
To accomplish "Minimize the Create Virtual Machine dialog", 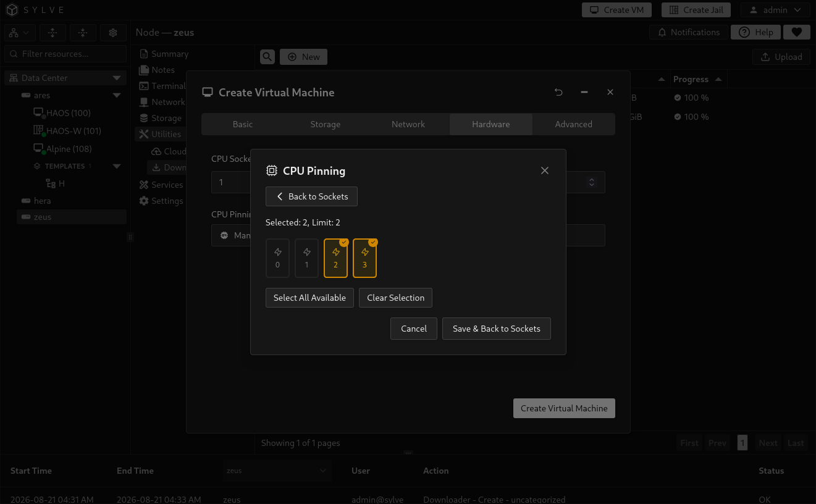I will pyautogui.click(x=584, y=92).
